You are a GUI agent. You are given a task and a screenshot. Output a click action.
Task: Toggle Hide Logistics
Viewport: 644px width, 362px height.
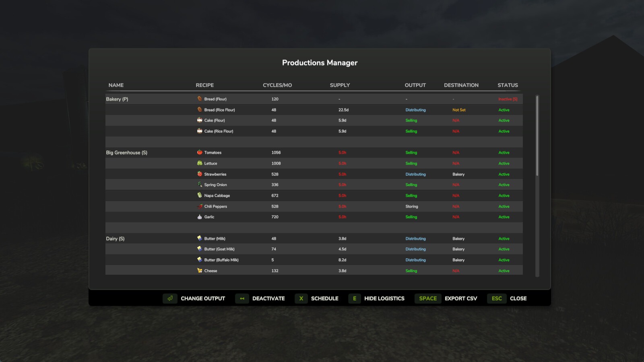pos(376,298)
